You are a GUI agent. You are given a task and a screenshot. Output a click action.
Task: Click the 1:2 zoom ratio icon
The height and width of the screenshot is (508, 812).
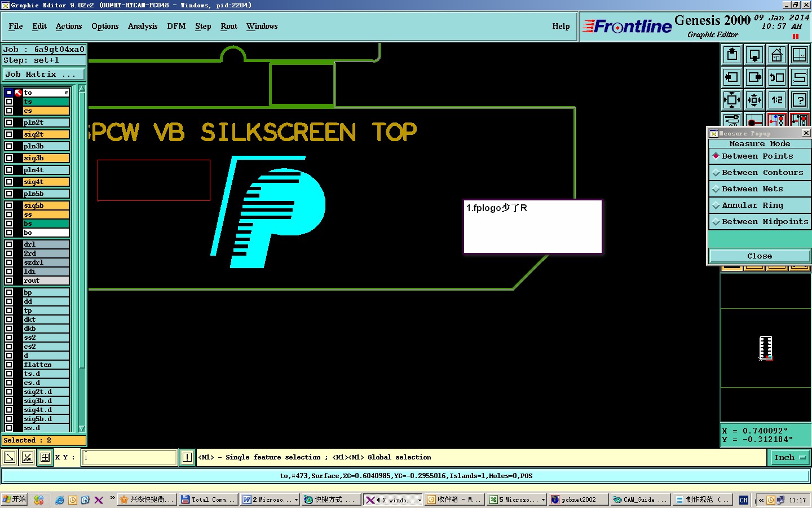point(777,100)
